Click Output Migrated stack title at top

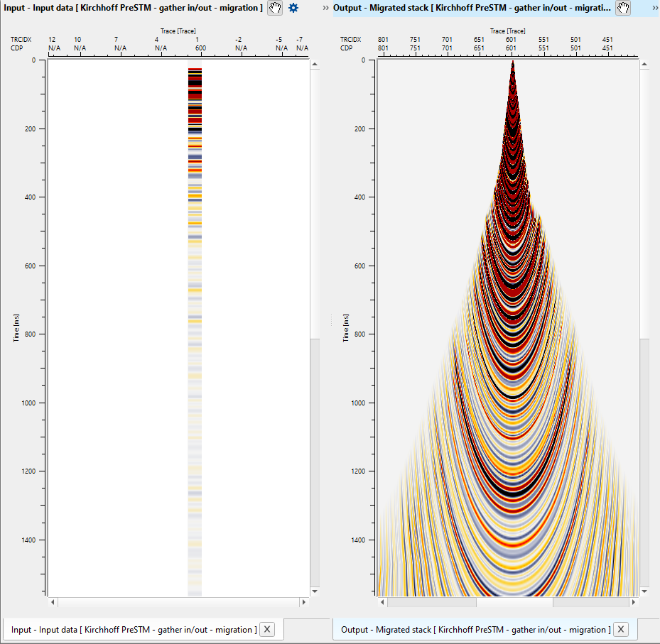(472, 8)
